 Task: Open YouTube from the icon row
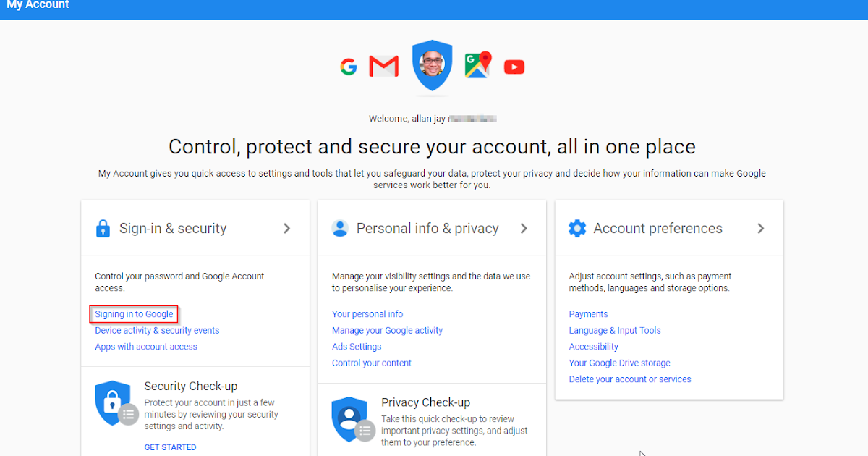(514, 67)
